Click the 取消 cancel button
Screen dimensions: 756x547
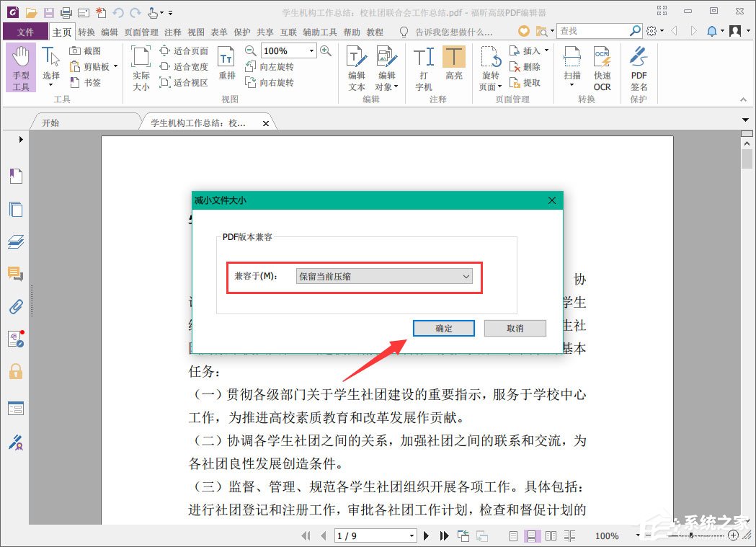[x=515, y=328]
